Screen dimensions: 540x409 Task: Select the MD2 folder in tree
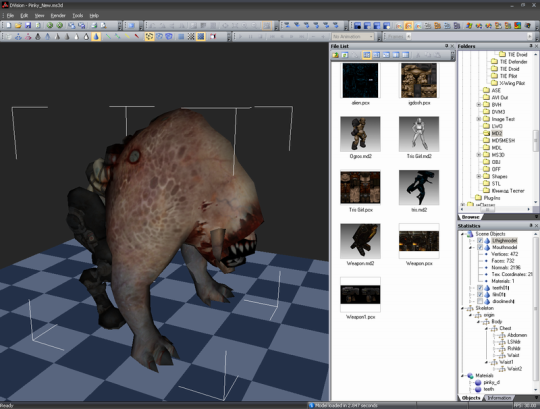pyautogui.click(x=497, y=133)
